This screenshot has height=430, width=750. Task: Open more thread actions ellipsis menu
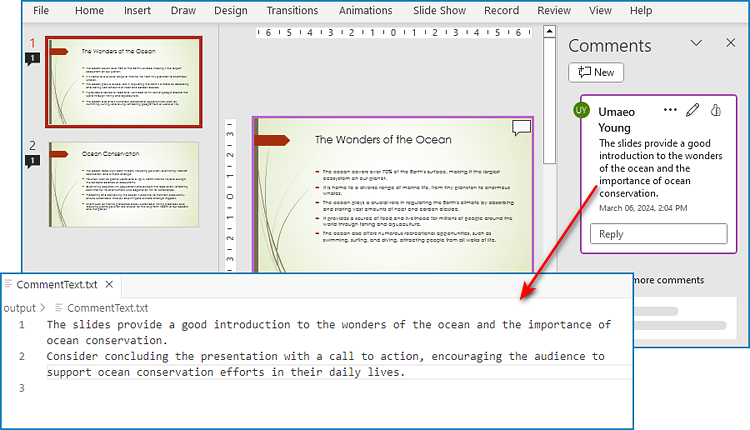pyautogui.click(x=669, y=109)
